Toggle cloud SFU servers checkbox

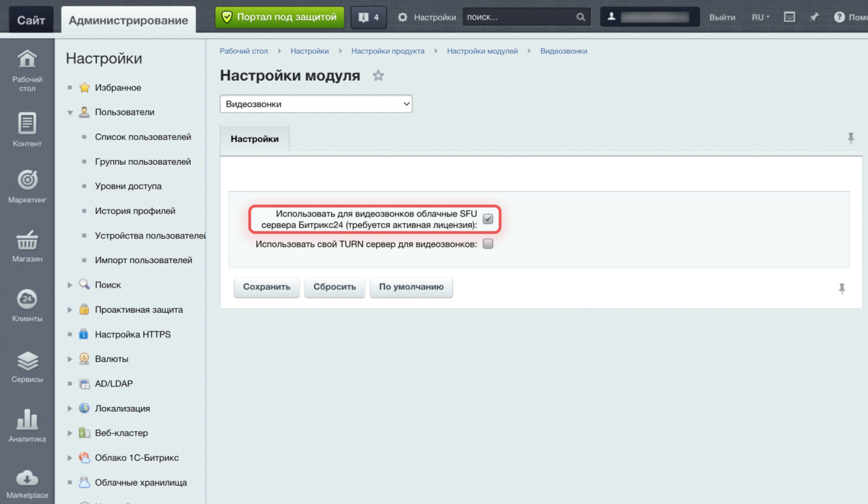pos(488,219)
